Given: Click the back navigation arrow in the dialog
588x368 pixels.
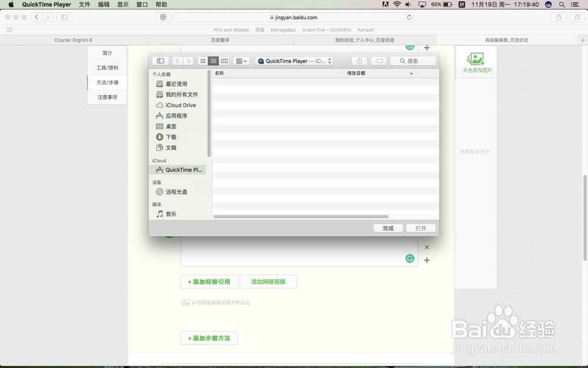Looking at the screenshot, I should 177,61.
